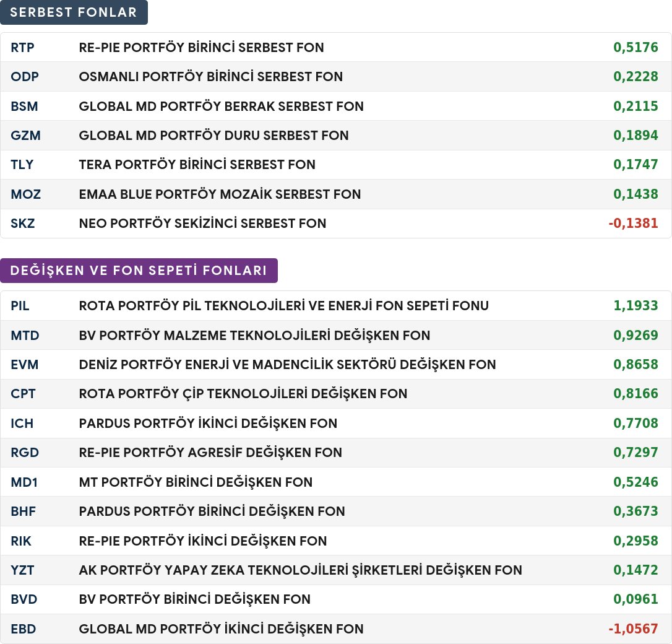Open the MOZ fund code
The height and width of the screenshot is (644, 672).
tap(26, 194)
